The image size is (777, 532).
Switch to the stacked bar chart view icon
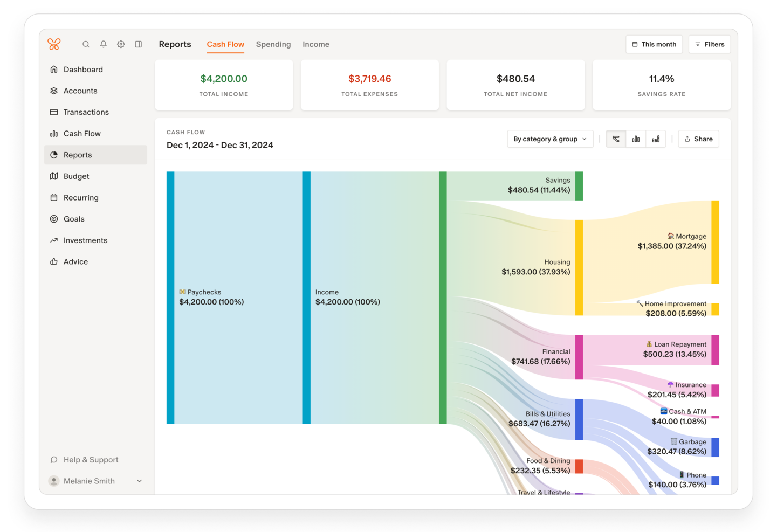pos(656,139)
